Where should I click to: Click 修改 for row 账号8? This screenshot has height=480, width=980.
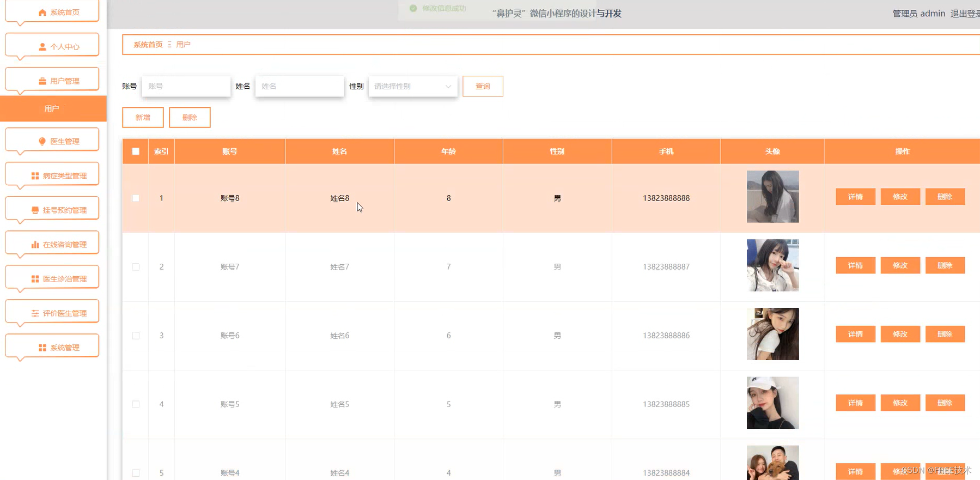[x=900, y=197]
